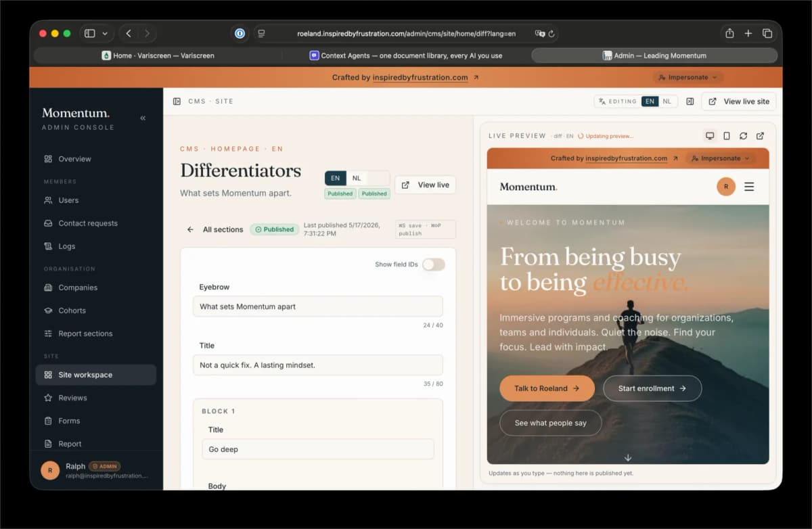Screen dimensions: 812x529
Task: Click the Cohorts graduation cap icon
Action: click(x=48, y=310)
